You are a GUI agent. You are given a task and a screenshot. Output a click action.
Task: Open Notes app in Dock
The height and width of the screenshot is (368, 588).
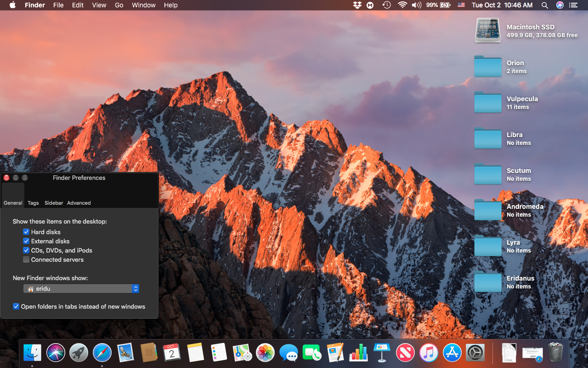[195, 353]
